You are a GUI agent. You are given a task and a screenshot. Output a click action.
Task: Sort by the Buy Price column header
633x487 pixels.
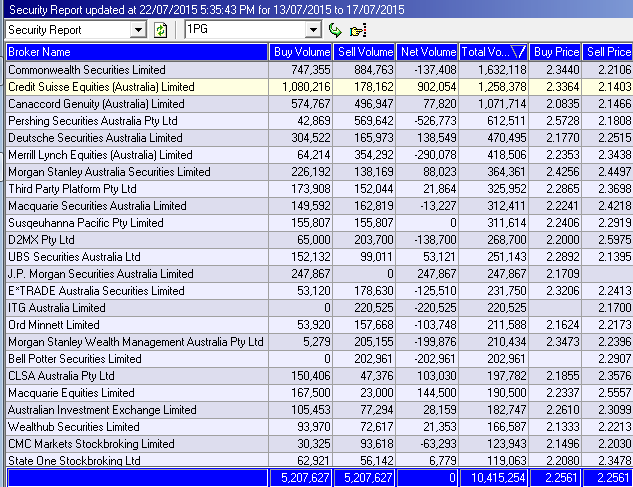click(555, 52)
